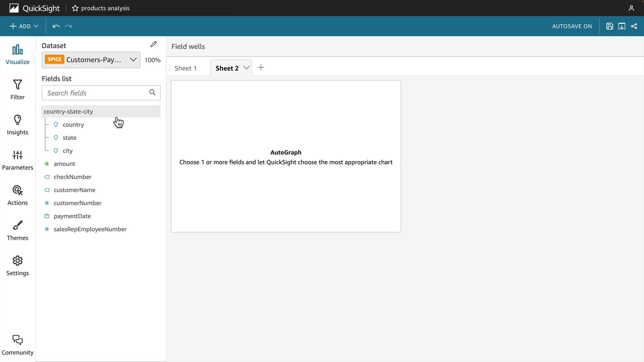644x362 pixels.
Task: Open the Insights panel
Action: (17, 125)
